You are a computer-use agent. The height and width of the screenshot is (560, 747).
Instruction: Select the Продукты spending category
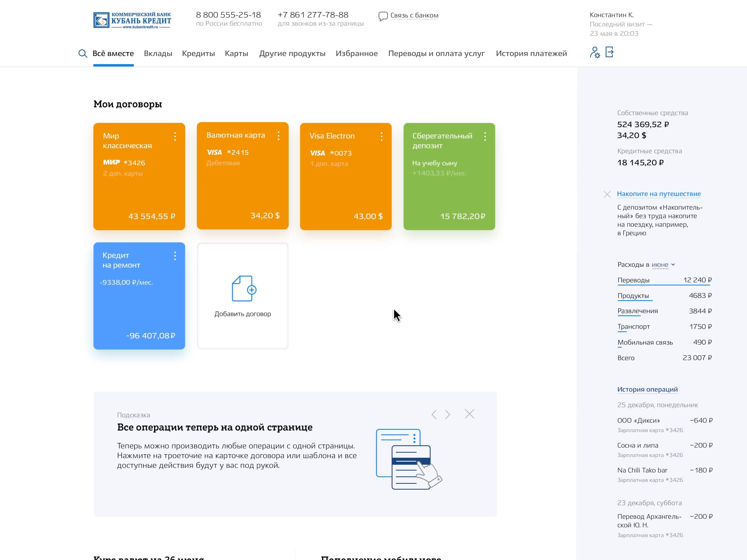634,295
